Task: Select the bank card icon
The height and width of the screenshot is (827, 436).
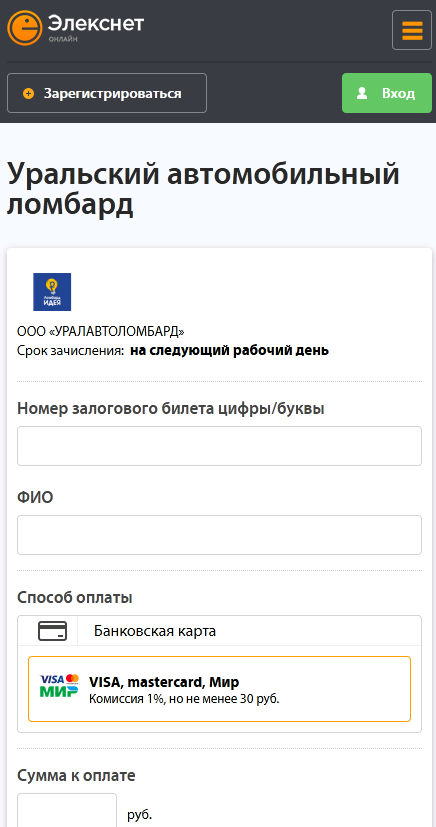Action: (x=52, y=631)
